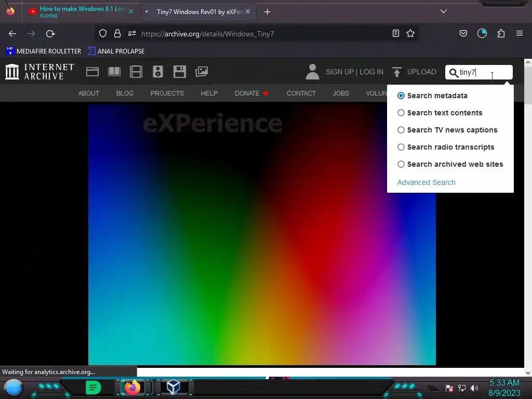Close the Tiny7 Windows Rev01 tab
532x399 pixels.
point(248,11)
